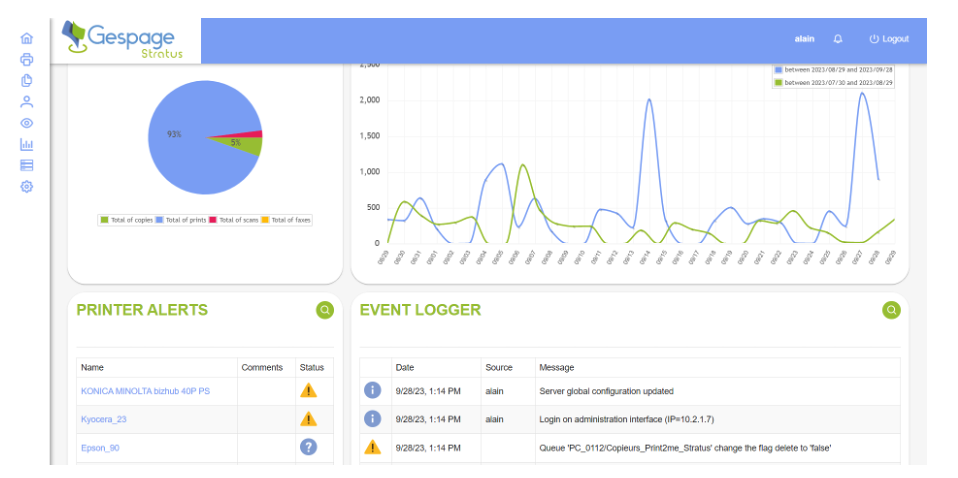The height and width of the screenshot is (478, 958).
Task: Open the home dashboard icon in sidebar
Action: (x=26, y=39)
